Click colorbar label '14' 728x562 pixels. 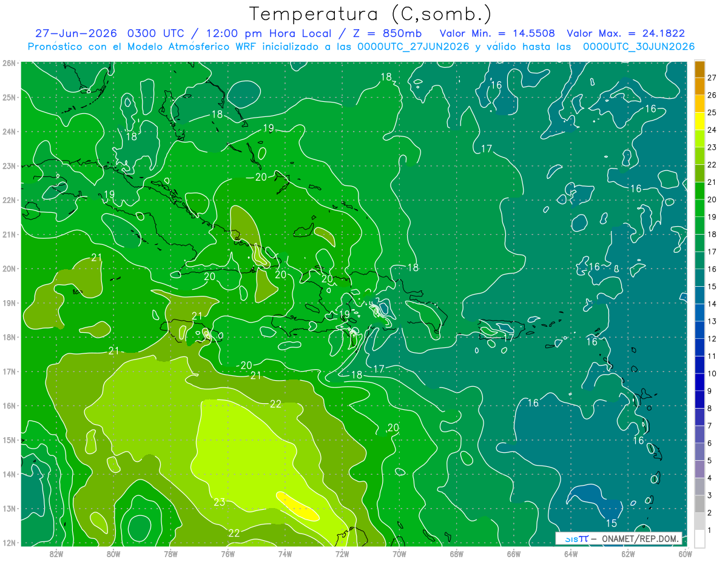click(x=712, y=304)
